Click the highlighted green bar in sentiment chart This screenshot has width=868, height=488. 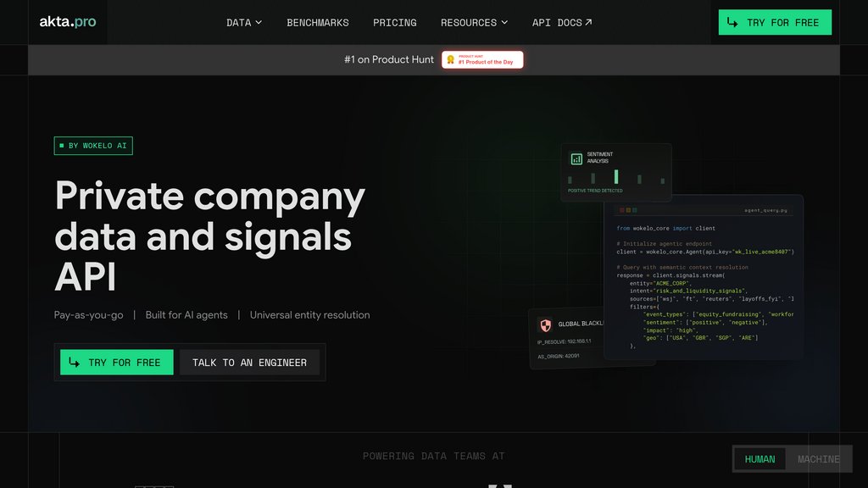tap(616, 176)
